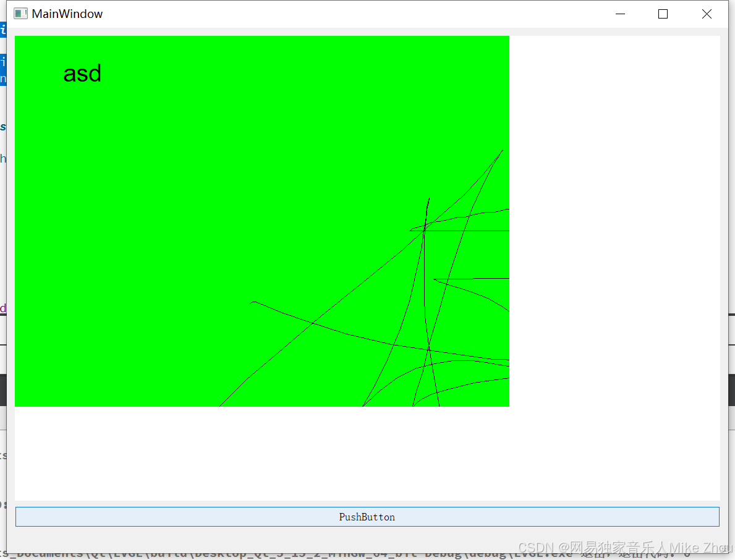Click the PushButton at the bottom
Screen dimensions: 735x560
pos(367,517)
